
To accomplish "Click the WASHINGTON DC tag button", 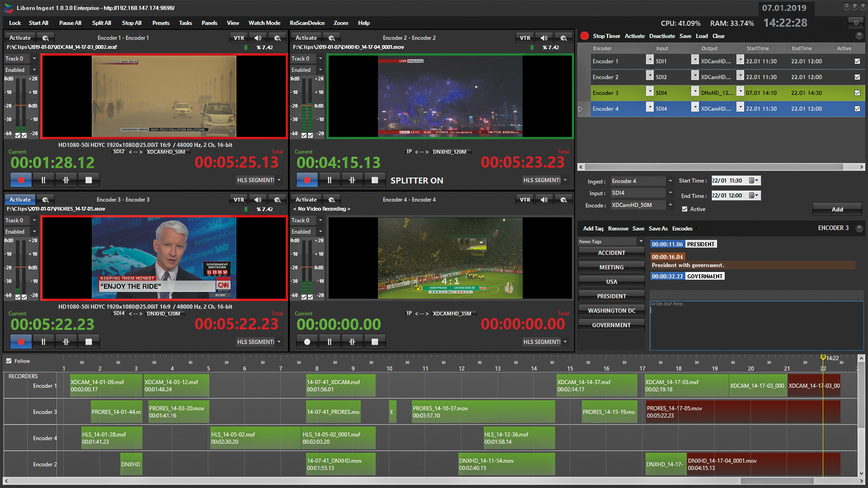I will [611, 311].
